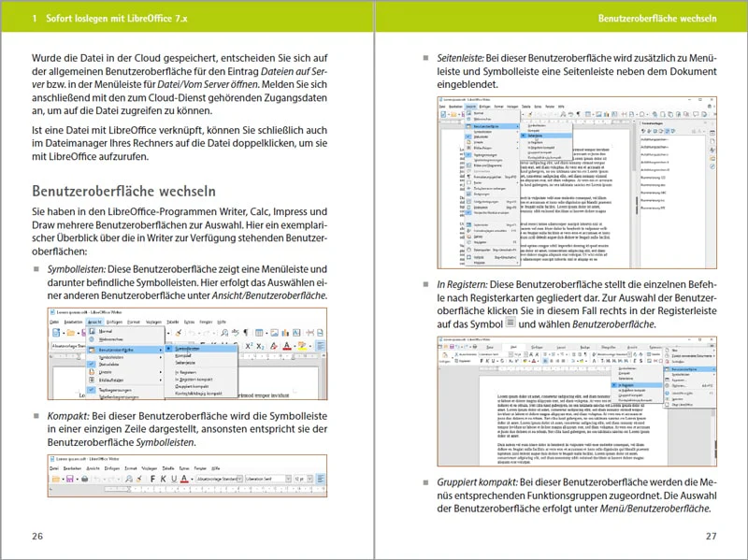Image resolution: width=748 pixels, height=560 pixels.
Task: Click Find and replace icon in Symbolleisten screenshot
Action: coord(224,333)
